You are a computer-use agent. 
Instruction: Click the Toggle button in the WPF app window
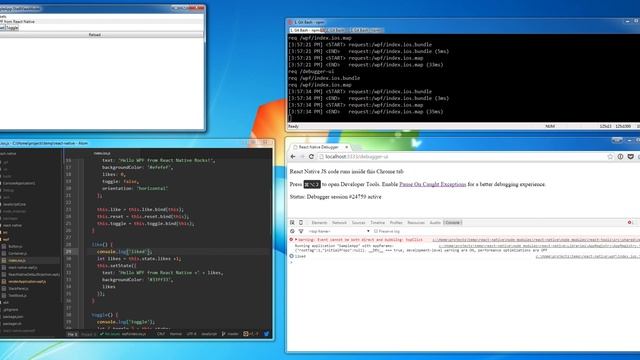[x=12, y=28]
